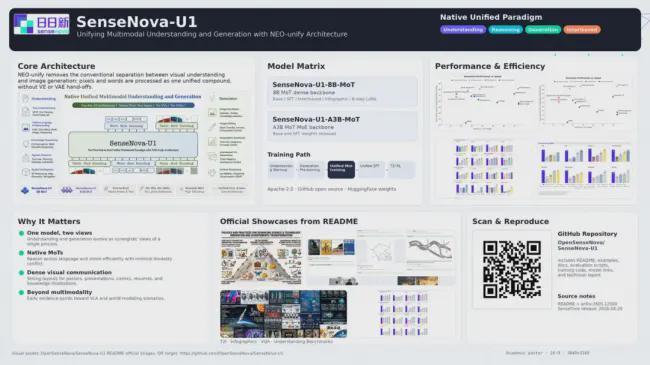Select the Understanding pill
The image size is (650, 365).
pyautogui.click(x=463, y=29)
